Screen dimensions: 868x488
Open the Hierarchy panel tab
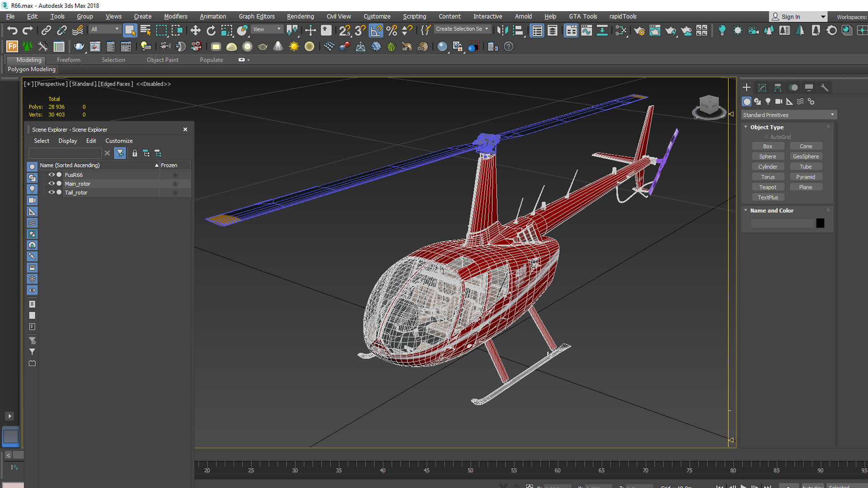(x=778, y=88)
